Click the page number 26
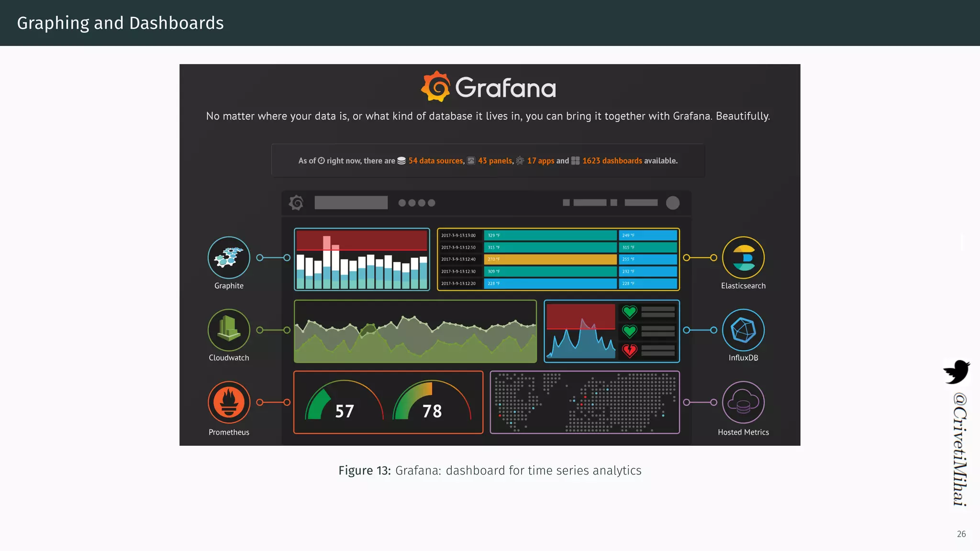980x551 pixels. 961,534
